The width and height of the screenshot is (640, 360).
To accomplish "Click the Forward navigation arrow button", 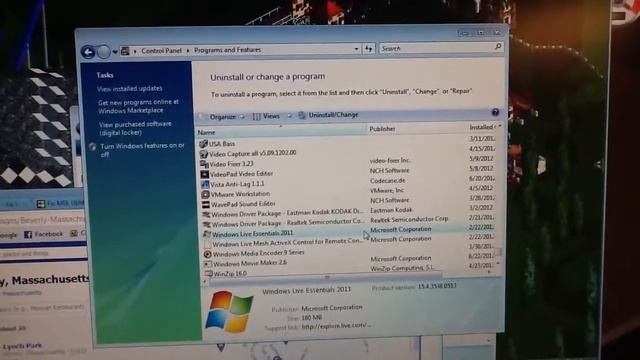I will point(103,52).
